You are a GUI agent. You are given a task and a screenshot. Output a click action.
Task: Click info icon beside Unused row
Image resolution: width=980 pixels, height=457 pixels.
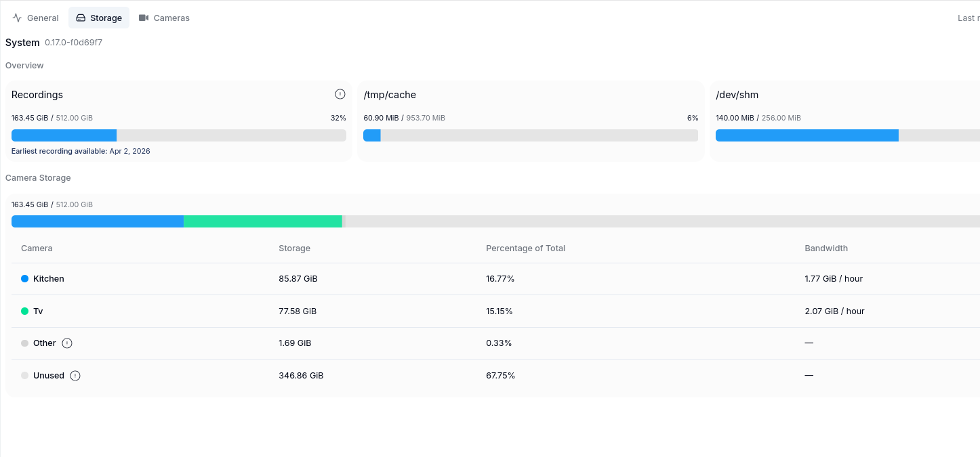[75, 376]
